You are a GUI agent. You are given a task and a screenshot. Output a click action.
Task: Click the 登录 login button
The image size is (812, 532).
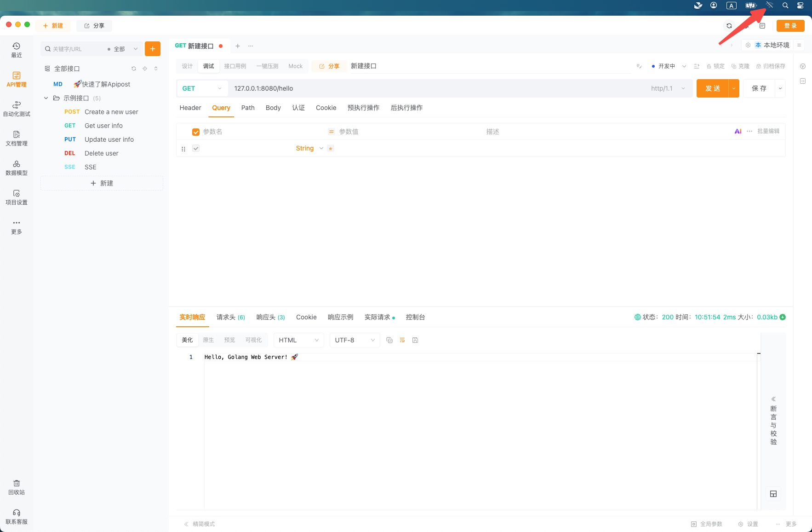[x=790, y=26]
